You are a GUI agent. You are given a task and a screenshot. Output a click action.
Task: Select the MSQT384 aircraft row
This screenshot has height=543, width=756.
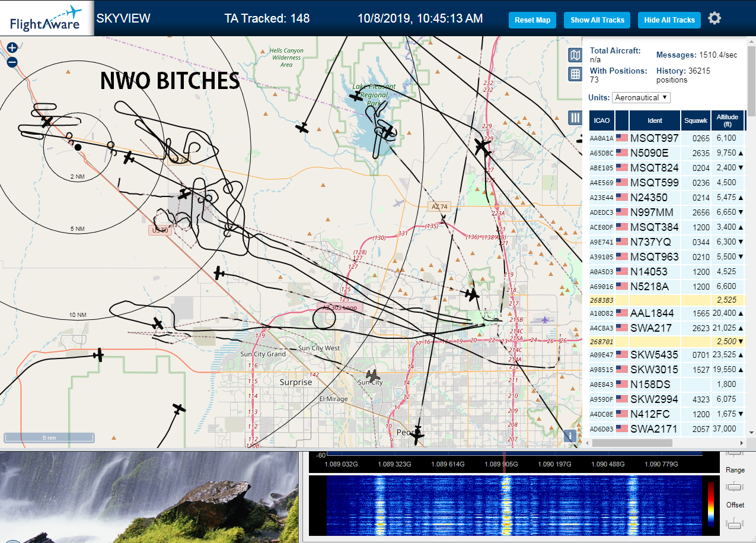click(x=666, y=227)
